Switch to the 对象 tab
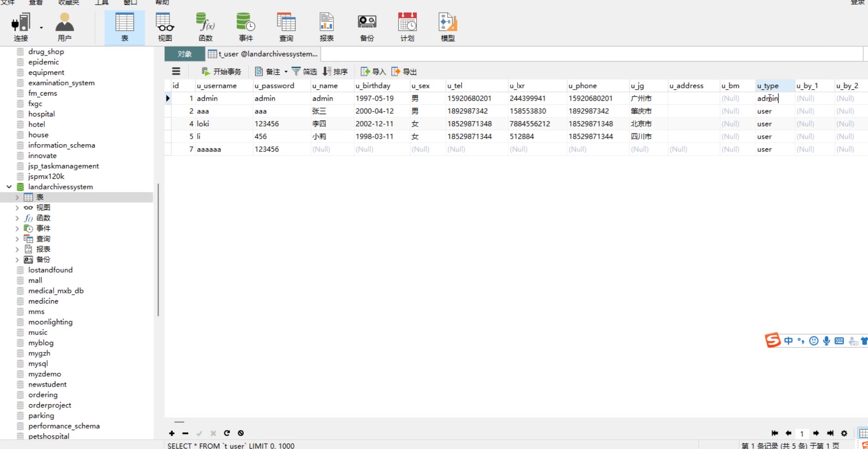This screenshot has width=868, height=449. click(184, 54)
